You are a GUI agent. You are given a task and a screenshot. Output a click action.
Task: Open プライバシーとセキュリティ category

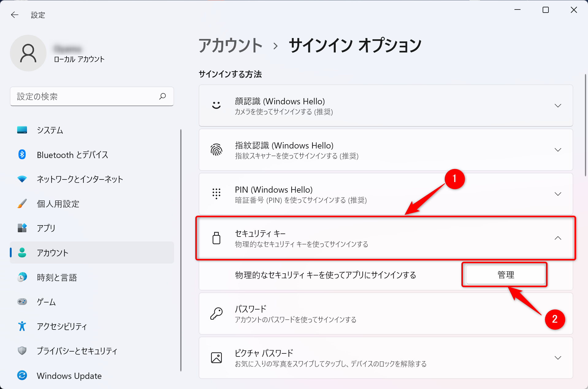point(92,351)
